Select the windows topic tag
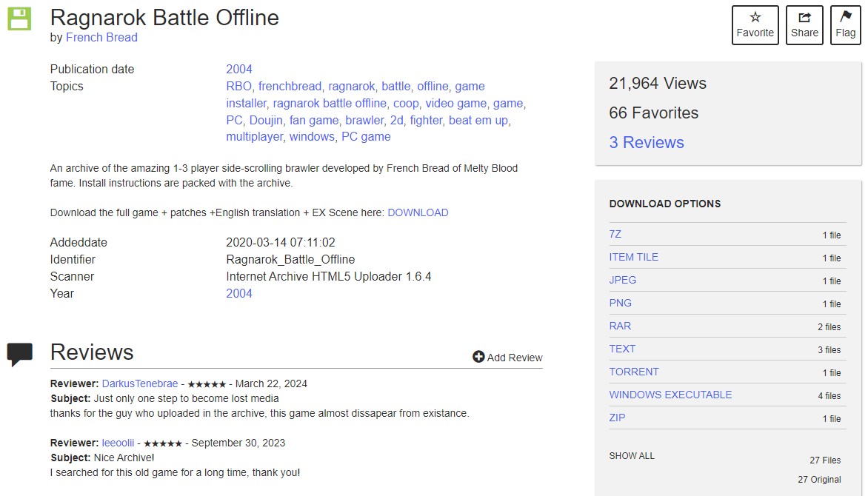This screenshot has width=868, height=496. tap(312, 137)
